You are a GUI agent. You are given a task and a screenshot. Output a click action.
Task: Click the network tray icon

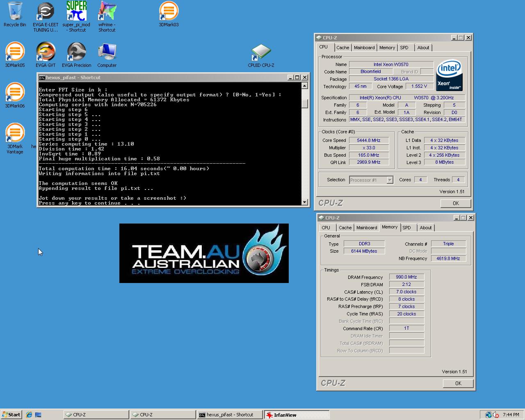pos(488,415)
